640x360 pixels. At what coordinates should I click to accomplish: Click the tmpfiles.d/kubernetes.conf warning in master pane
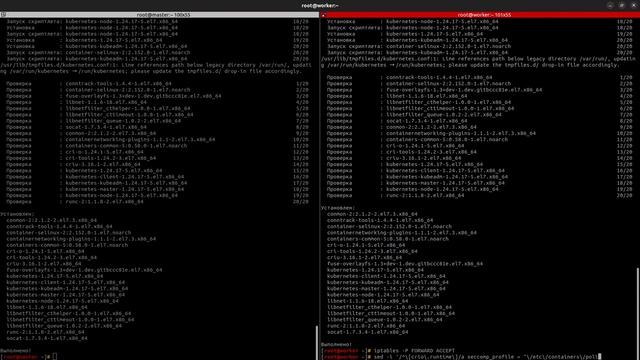tap(156, 68)
